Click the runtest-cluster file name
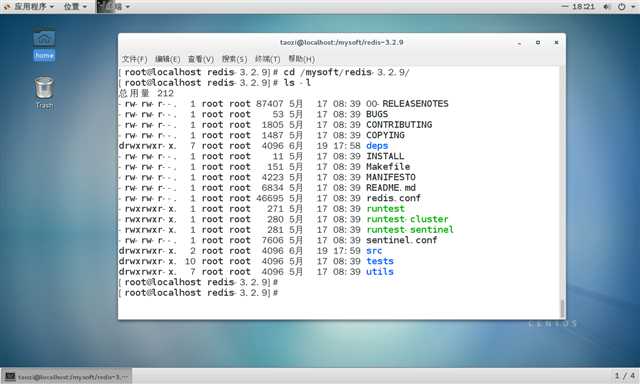The height and width of the screenshot is (384, 640). point(407,219)
